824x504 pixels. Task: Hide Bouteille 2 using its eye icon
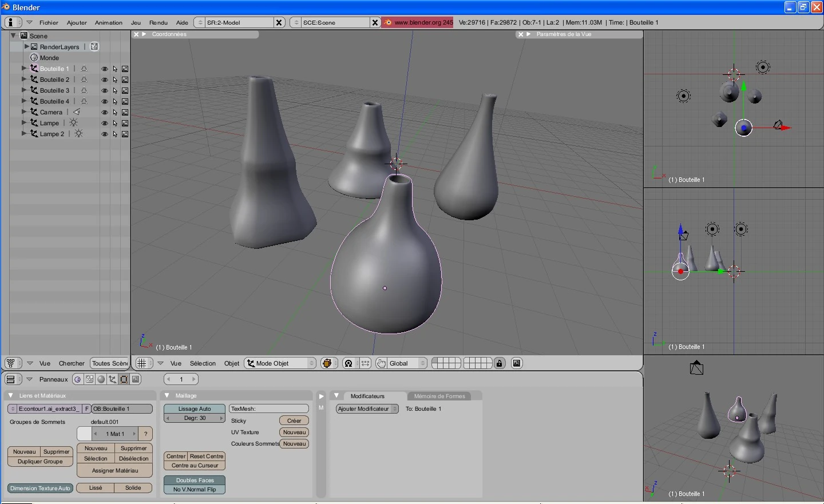[105, 80]
